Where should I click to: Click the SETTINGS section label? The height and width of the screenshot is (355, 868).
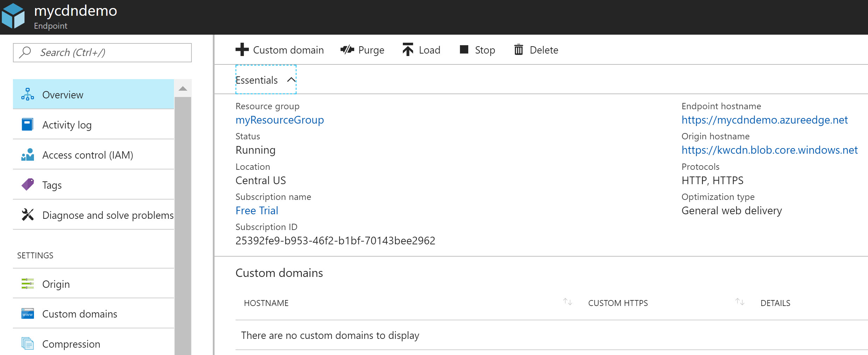click(35, 256)
